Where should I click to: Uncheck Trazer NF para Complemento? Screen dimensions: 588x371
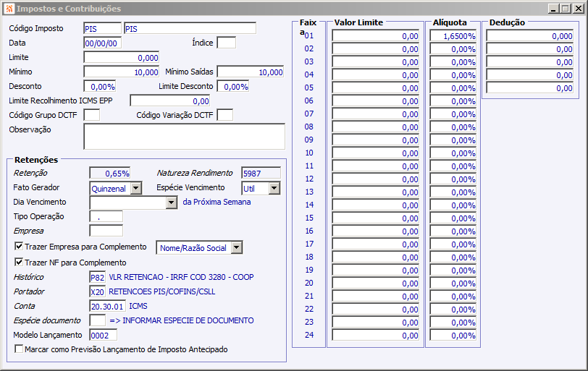(x=19, y=262)
